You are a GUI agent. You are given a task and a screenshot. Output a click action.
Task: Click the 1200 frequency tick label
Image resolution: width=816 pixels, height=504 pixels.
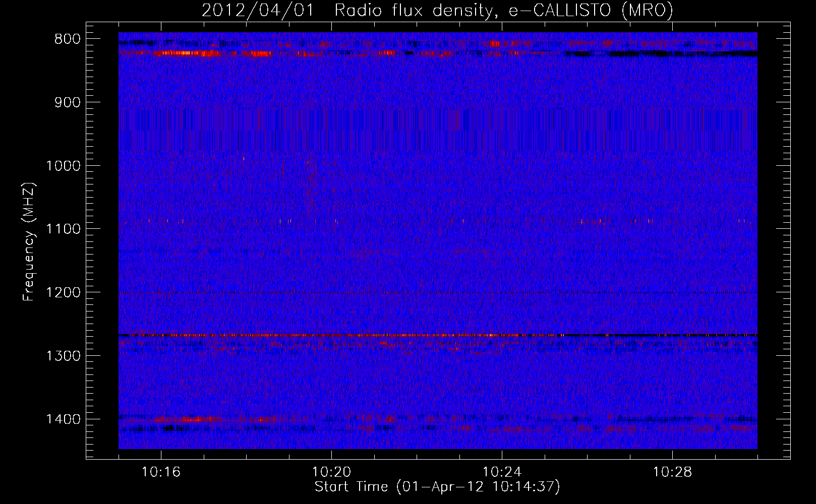click(x=63, y=293)
